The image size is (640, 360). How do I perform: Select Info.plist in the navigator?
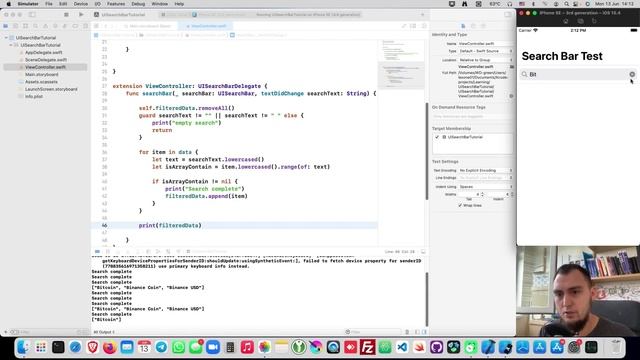click(x=34, y=96)
